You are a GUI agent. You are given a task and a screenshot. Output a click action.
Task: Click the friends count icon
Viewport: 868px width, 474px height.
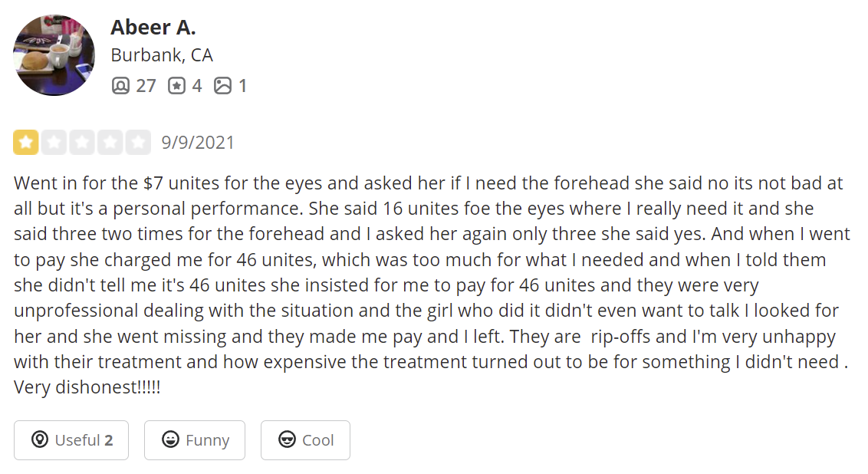[x=120, y=86]
